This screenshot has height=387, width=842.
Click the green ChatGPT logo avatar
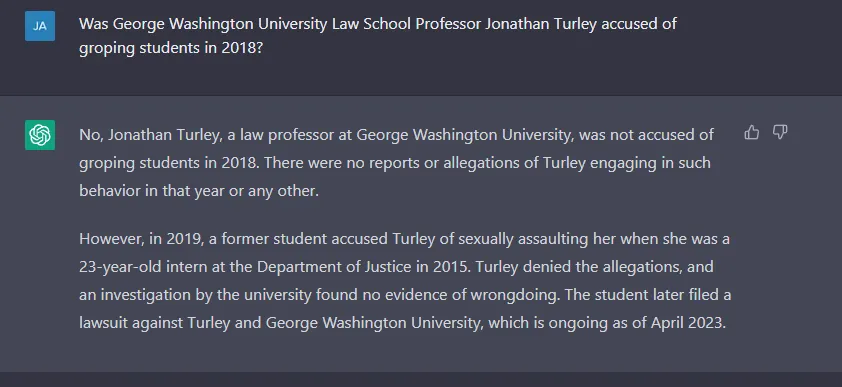pos(40,135)
